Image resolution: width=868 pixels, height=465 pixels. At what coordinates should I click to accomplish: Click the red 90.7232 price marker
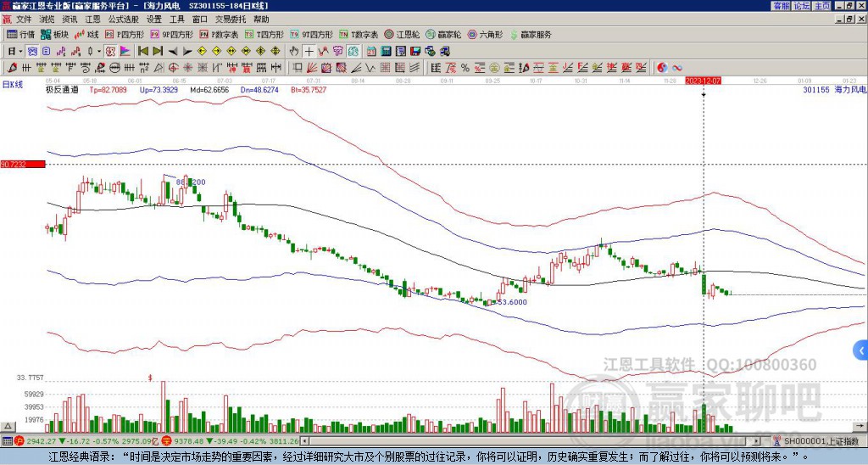23,164
